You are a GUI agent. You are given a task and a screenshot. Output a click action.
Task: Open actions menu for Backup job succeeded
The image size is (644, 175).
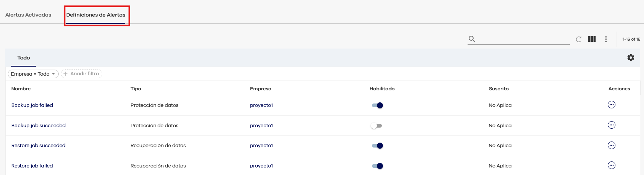pos(611,125)
